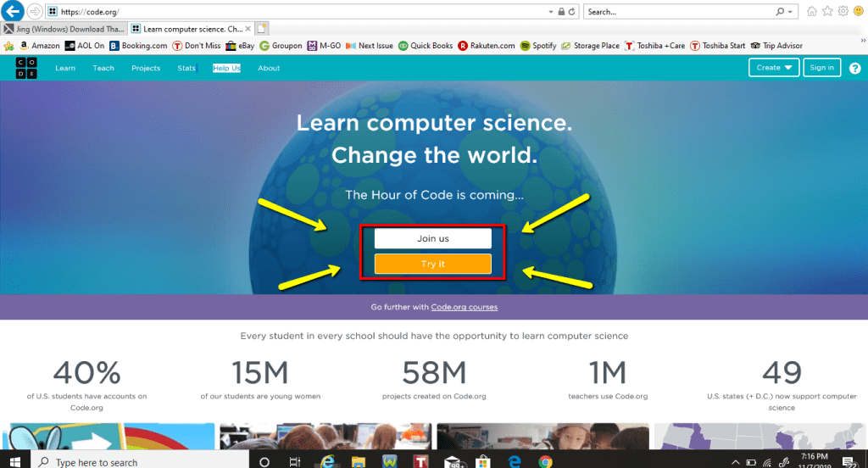The width and height of the screenshot is (868, 468).
Task: Open the browser home icon
Action: click(x=812, y=12)
